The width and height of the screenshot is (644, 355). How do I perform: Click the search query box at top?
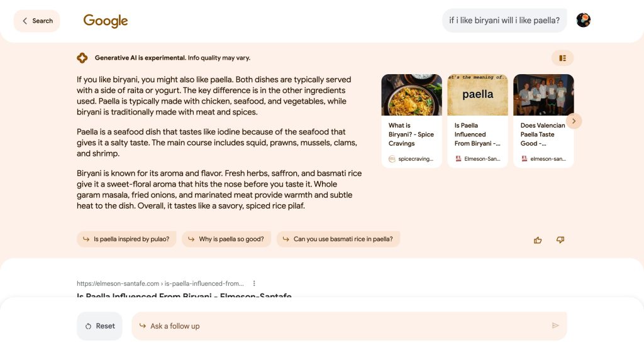coord(504,21)
